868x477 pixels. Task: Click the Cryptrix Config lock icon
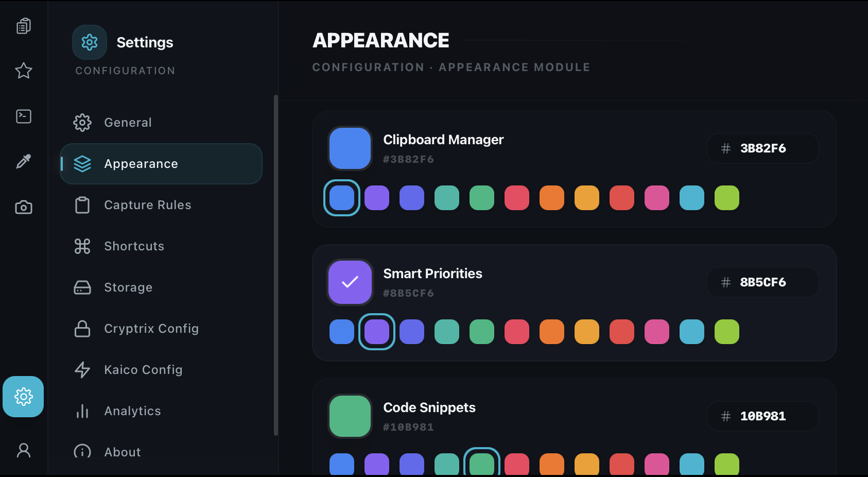[x=82, y=329]
